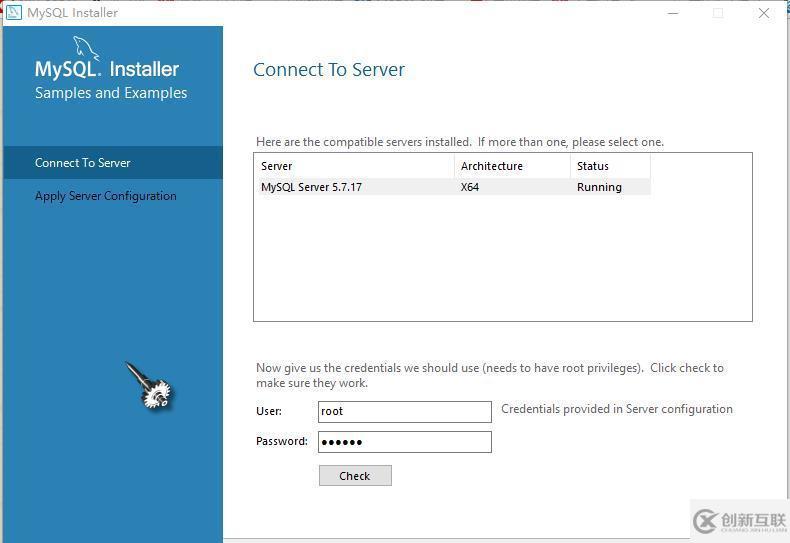Click the Connect To Server heading
790x543 pixels.
click(328, 70)
